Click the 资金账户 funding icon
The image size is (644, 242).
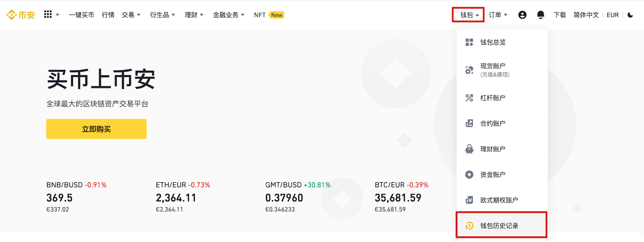click(469, 174)
